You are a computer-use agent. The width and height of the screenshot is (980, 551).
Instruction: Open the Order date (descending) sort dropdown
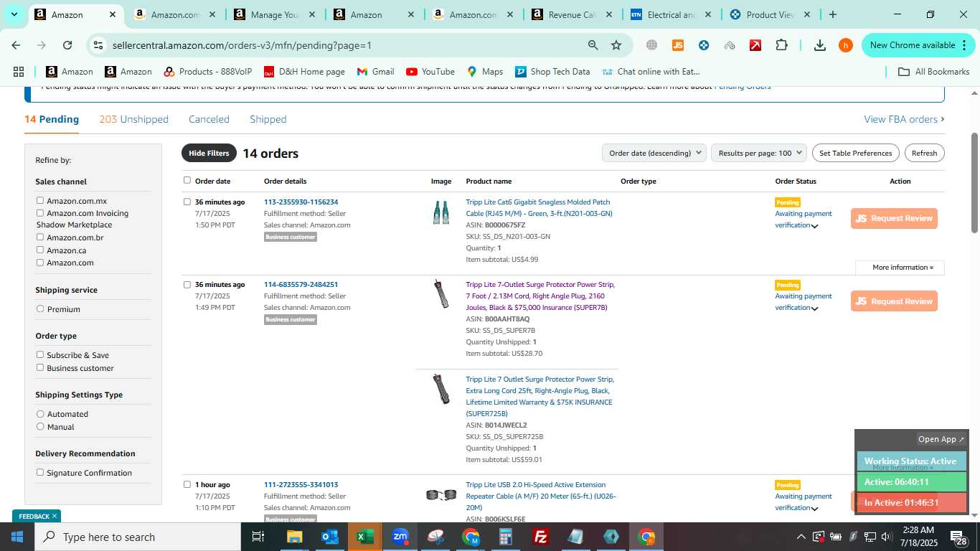point(654,153)
